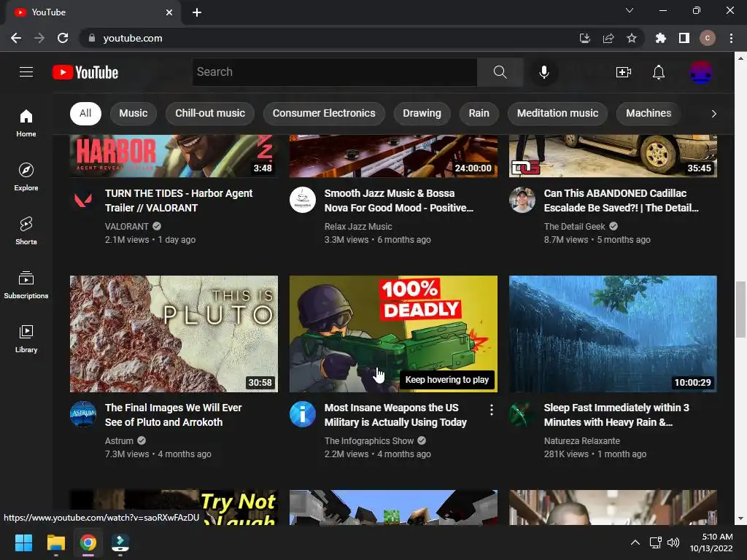Open TURN THE TIDES Harbor Agent Trailer title

point(179,201)
